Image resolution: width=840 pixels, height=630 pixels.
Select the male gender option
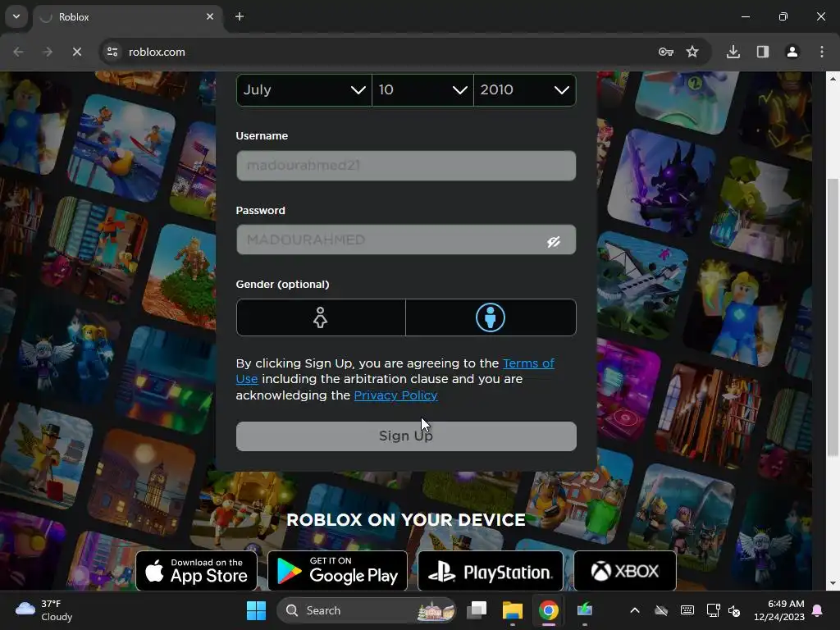click(x=491, y=317)
